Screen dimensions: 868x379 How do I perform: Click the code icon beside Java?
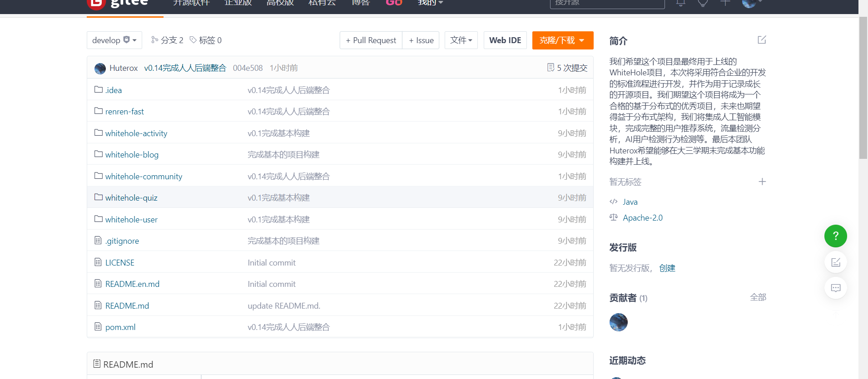[614, 202]
